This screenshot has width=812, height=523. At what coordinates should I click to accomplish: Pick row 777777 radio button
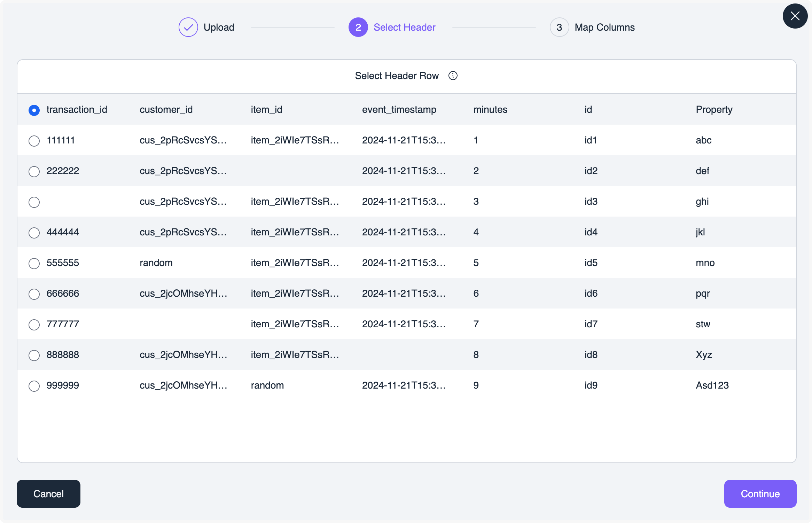click(x=34, y=325)
